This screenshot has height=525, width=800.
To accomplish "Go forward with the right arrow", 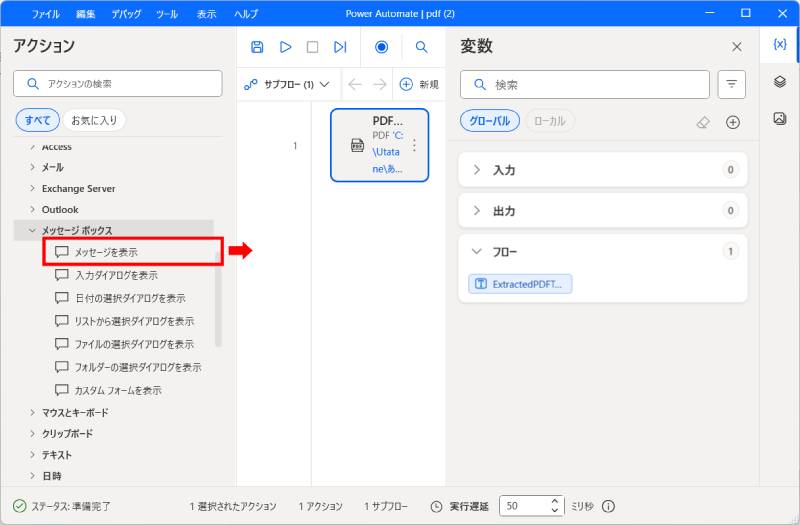I will coord(380,84).
